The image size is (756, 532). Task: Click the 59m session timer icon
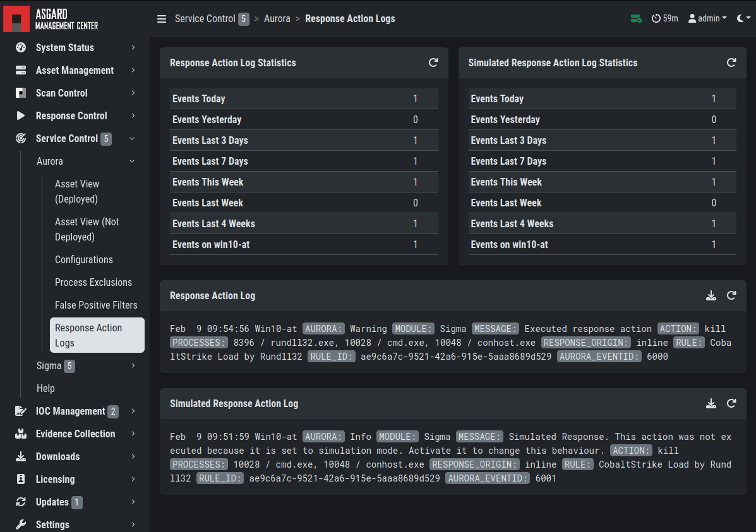[656, 19]
